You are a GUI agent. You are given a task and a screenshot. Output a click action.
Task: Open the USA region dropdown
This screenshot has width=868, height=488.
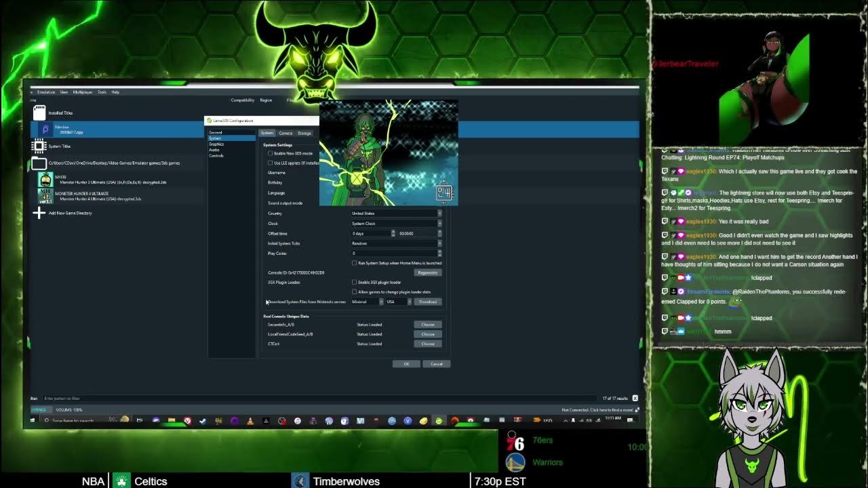(x=399, y=302)
